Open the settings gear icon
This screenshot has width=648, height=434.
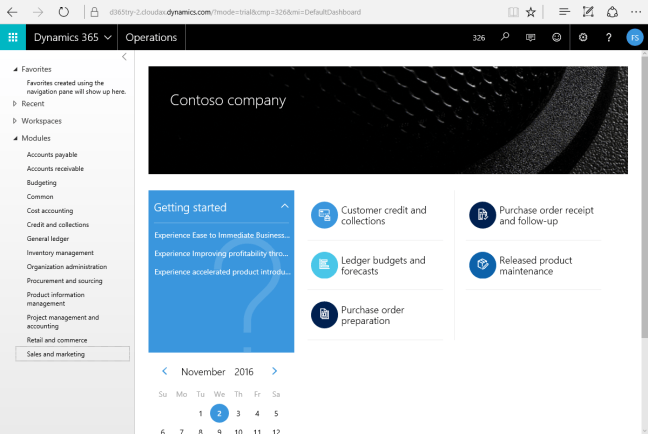(x=583, y=37)
